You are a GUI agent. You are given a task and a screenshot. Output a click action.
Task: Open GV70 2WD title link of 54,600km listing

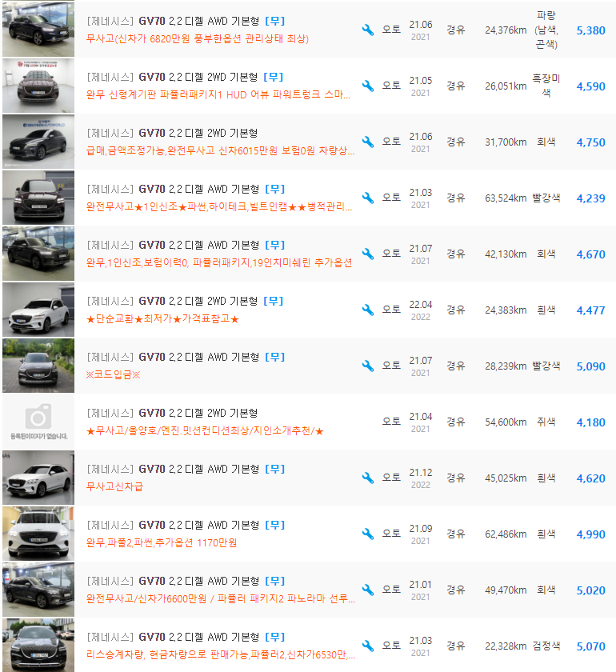[172, 413]
